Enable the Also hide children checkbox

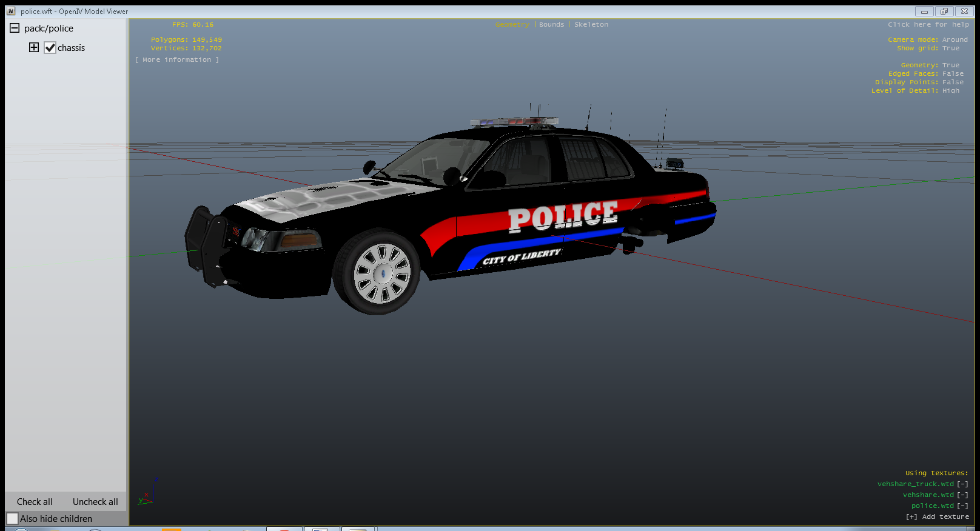pos(13,519)
